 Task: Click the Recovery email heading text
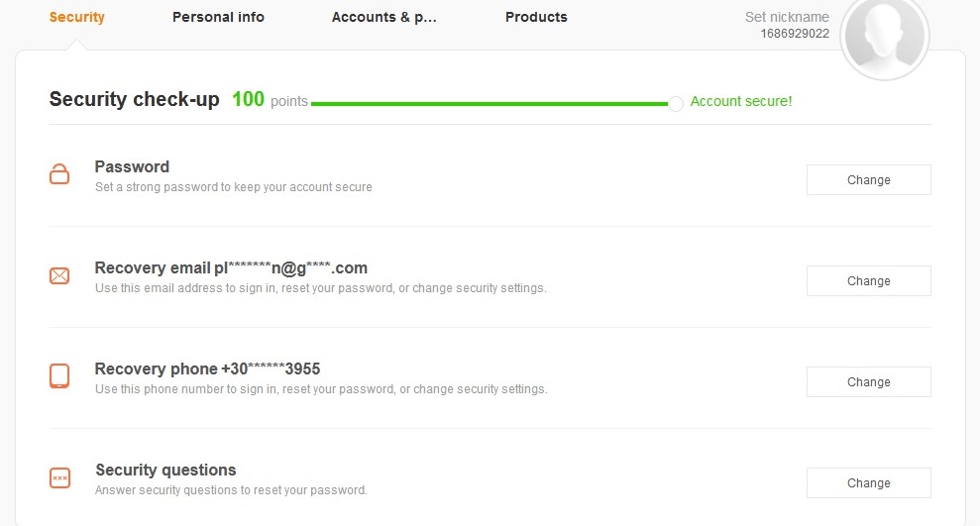pyautogui.click(x=231, y=267)
